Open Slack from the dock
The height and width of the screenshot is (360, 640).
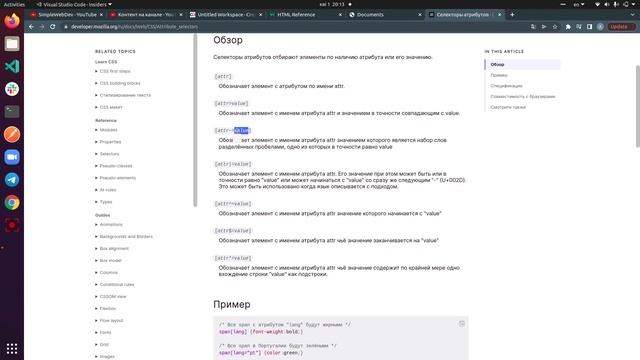(12, 89)
